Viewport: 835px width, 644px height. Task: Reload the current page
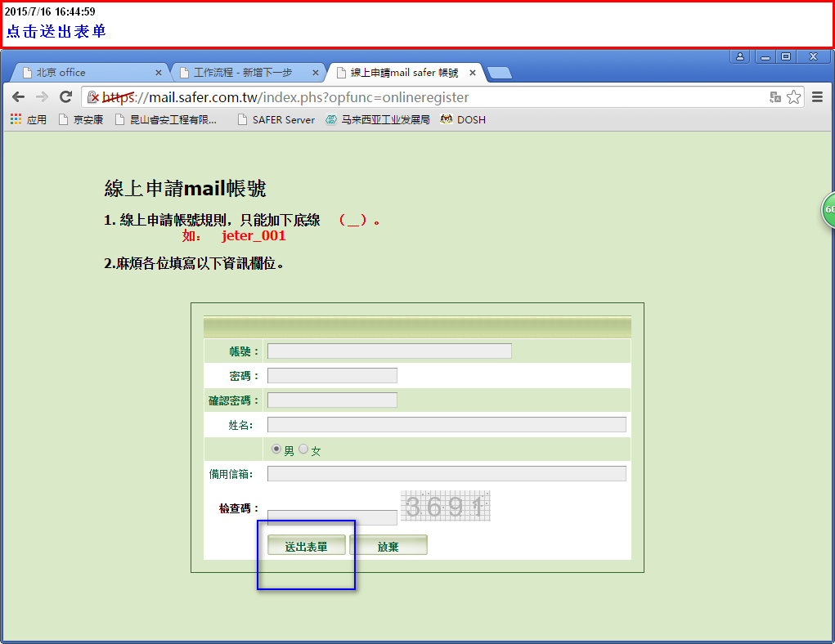pos(66,97)
